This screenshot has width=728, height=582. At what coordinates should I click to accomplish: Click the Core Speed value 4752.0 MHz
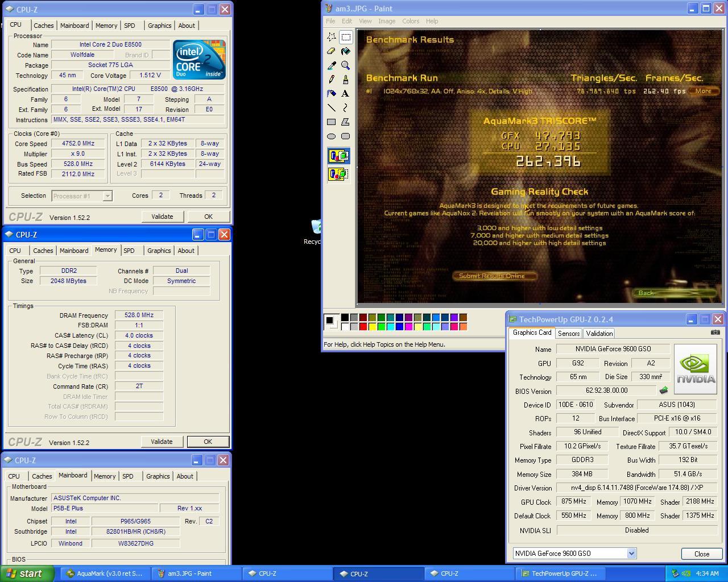coord(78,144)
